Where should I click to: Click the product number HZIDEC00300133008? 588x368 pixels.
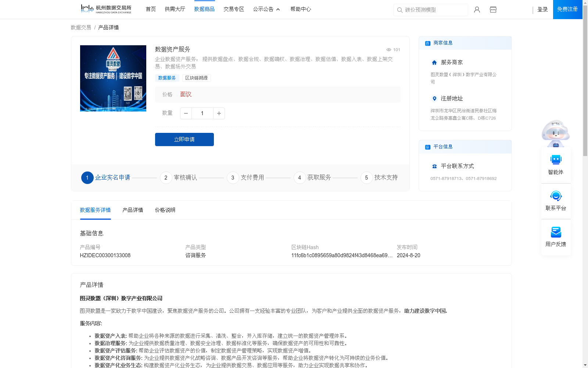[x=105, y=255]
